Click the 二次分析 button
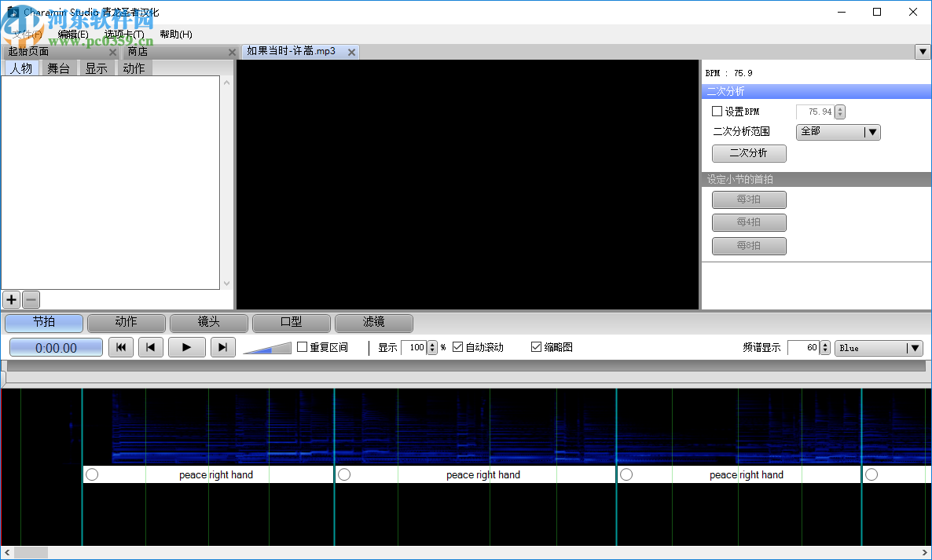 coord(748,153)
